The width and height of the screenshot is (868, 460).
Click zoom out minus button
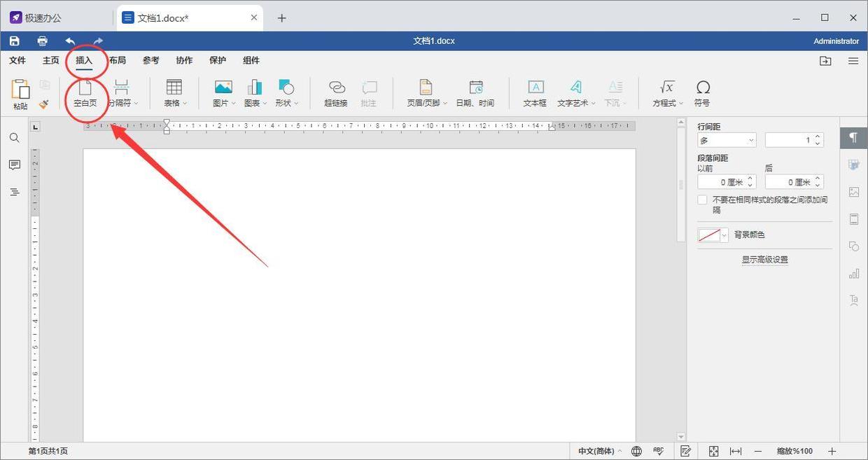[x=758, y=451]
